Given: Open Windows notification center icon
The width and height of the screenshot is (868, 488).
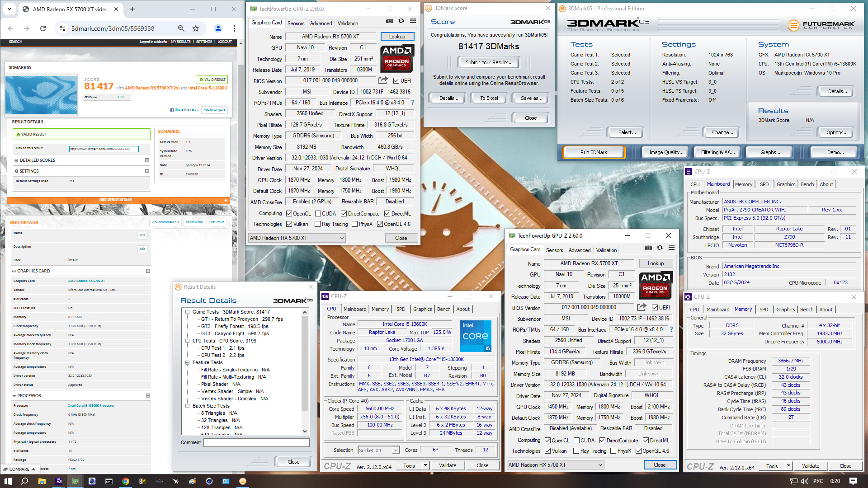Looking at the screenshot, I should (x=853, y=481).
